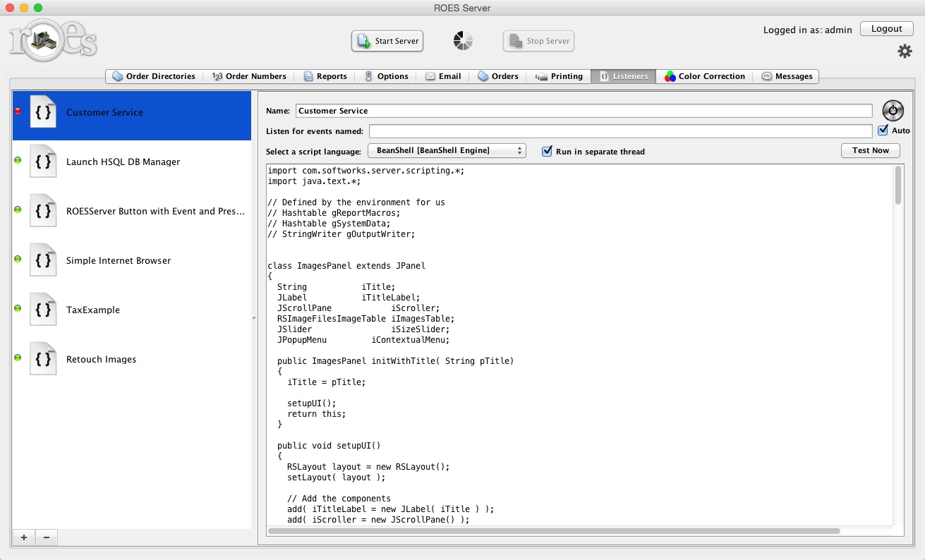Click the Listen for events named field
The width and height of the screenshot is (925, 560).
[x=620, y=131]
